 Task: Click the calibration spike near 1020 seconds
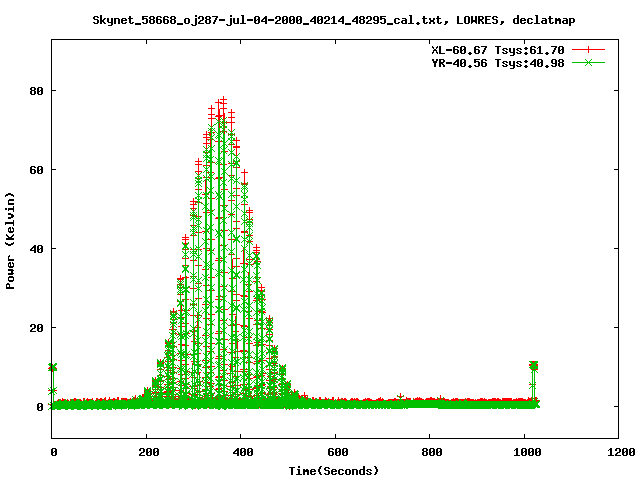[533, 384]
